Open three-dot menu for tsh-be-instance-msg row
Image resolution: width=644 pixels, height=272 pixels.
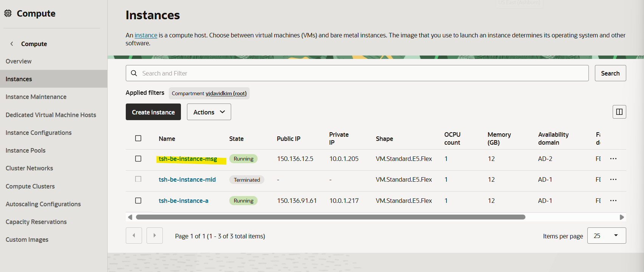coord(613,159)
